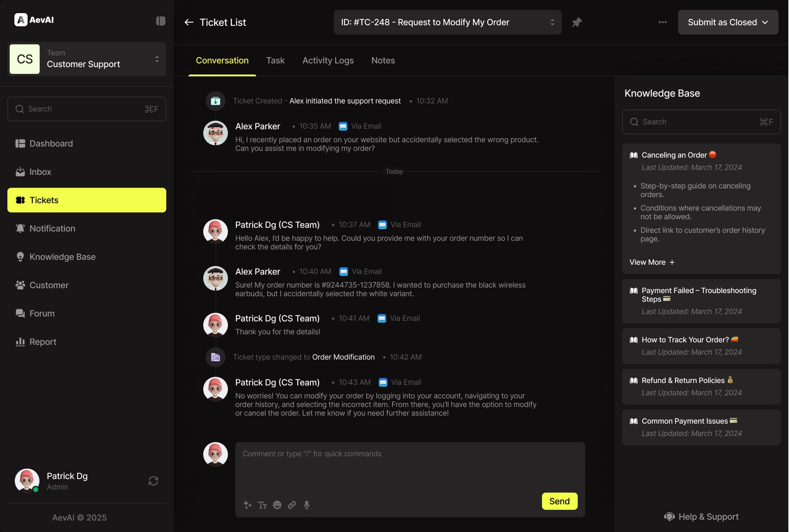The width and height of the screenshot is (790, 532).
Task: Focus the Knowledge Base search field
Action: coord(700,122)
